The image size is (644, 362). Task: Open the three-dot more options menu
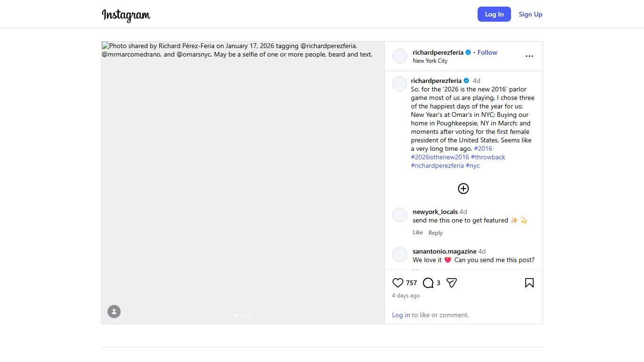point(529,56)
